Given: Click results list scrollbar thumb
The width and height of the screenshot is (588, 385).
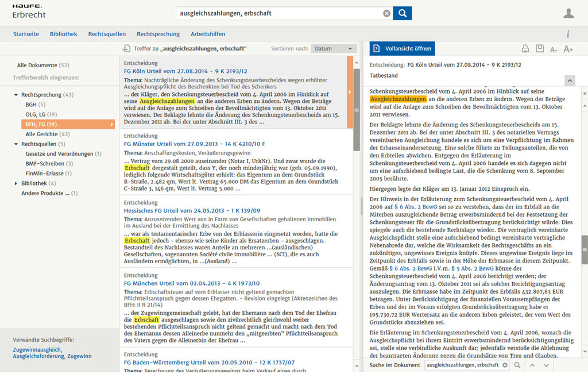Looking at the screenshot, I should pyautogui.click(x=357, y=110).
